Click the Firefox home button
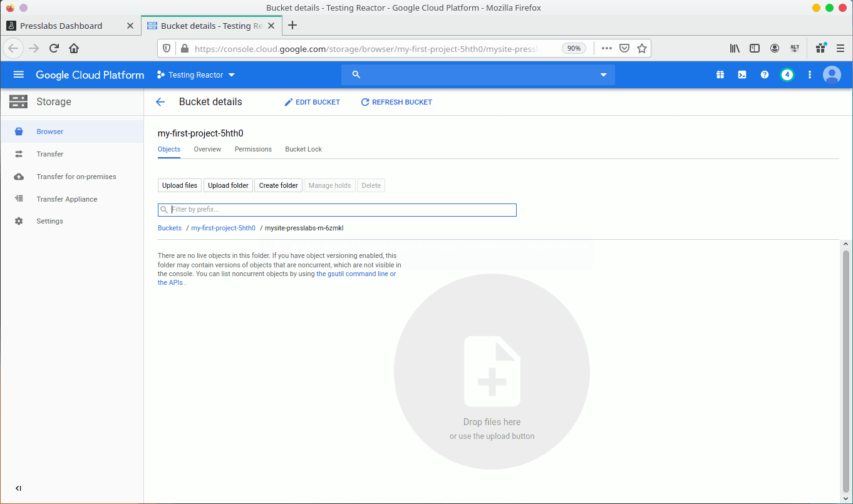The image size is (853, 504). point(74,48)
